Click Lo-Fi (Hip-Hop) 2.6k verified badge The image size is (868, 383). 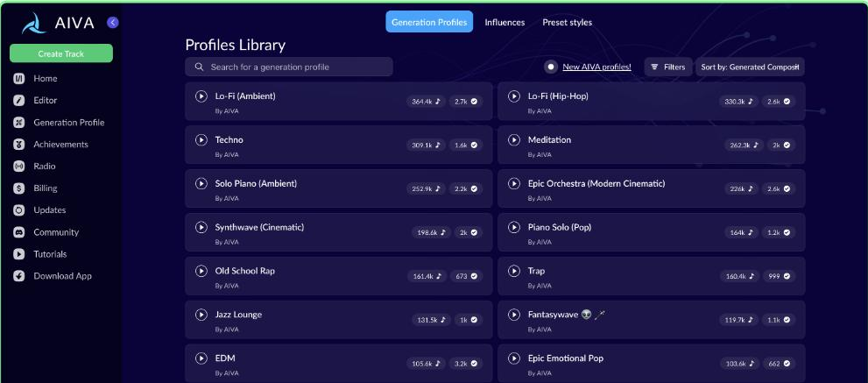click(779, 102)
